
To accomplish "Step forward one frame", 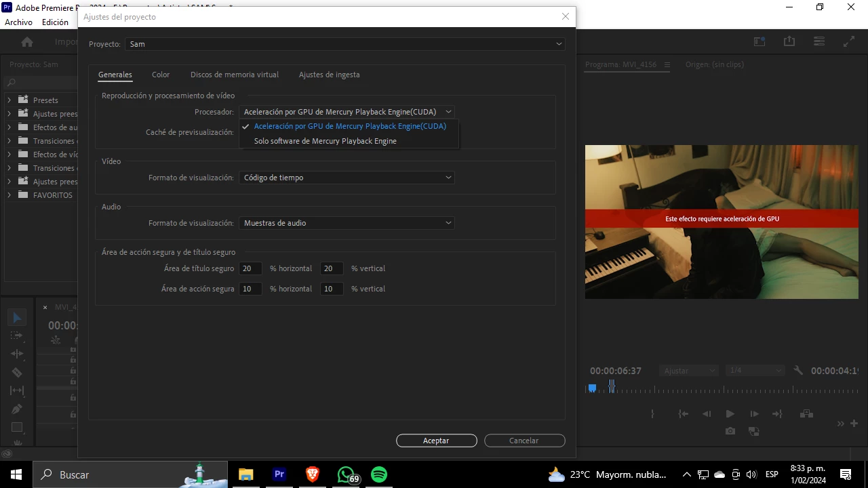I will [753, 413].
